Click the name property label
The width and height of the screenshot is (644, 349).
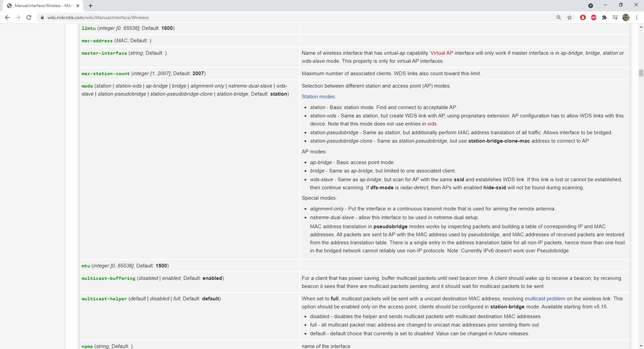coord(87,346)
